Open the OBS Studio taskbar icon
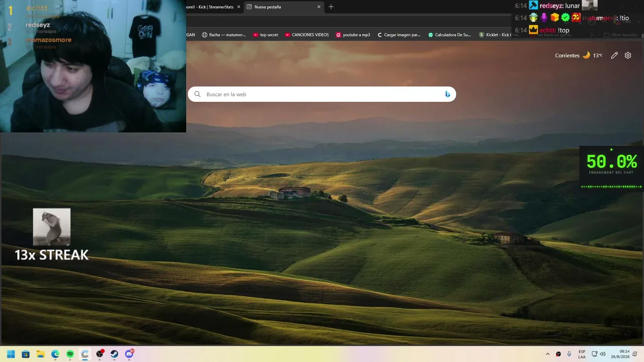Viewport: 644px width, 362px height. (x=100, y=354)
